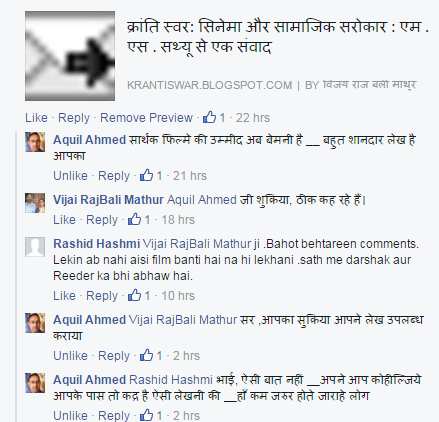Click the 22 hrs timestamp

(253, 118)
